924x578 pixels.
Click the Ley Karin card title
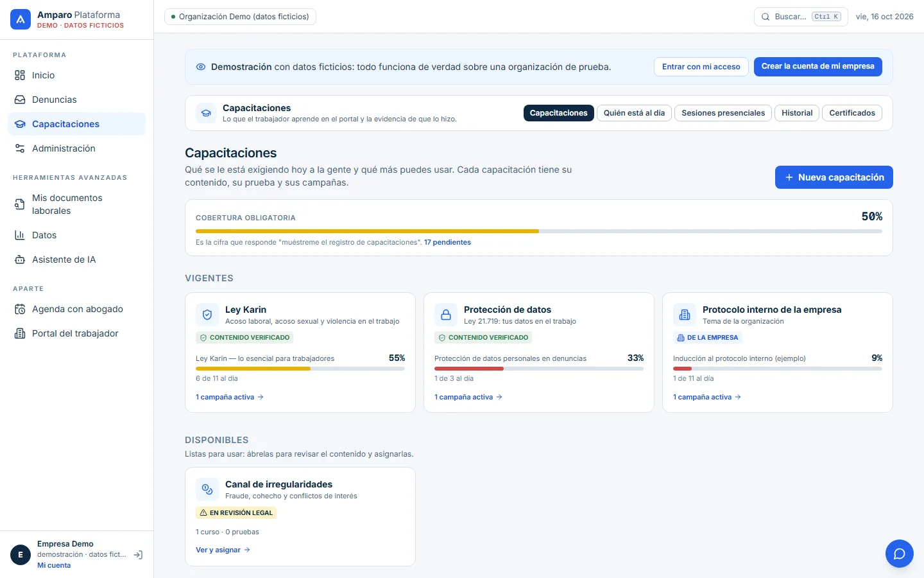tap(246, 310)
